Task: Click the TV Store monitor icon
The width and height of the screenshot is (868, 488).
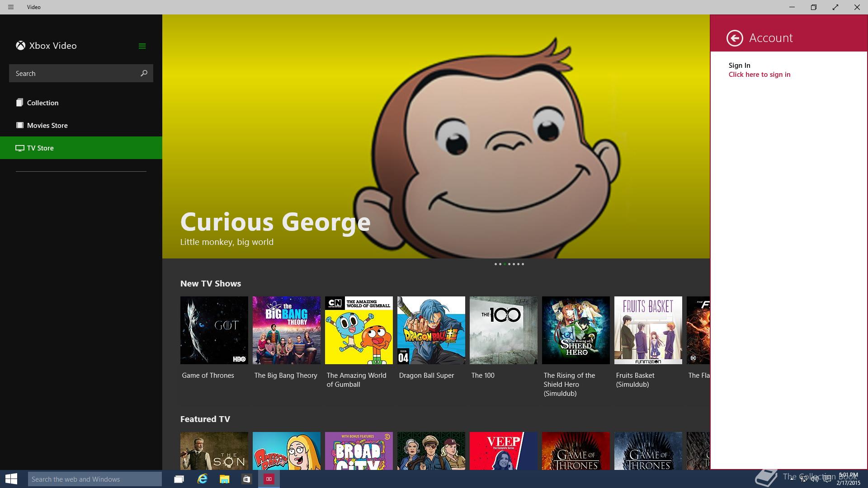Action: point(19,148)
